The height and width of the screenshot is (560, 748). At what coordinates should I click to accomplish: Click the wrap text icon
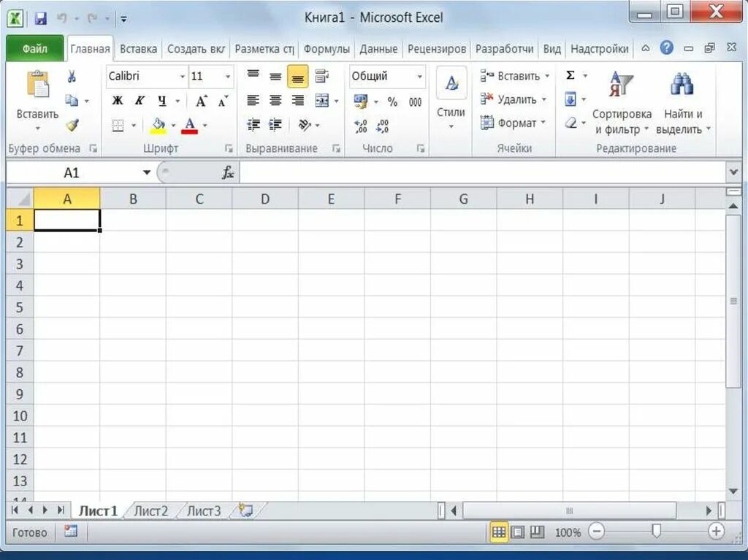[x=322, y=76]
